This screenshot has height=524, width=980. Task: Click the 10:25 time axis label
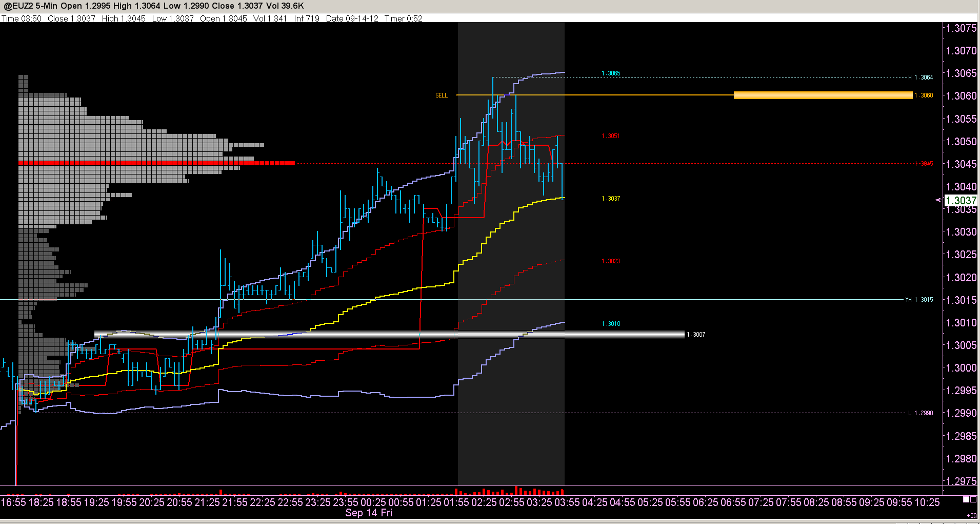(x=928, y=502)
